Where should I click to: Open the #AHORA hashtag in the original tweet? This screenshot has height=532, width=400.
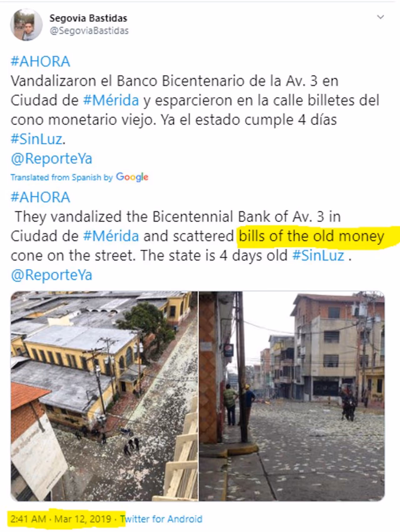pyautogui.click(x=40, y=61)
